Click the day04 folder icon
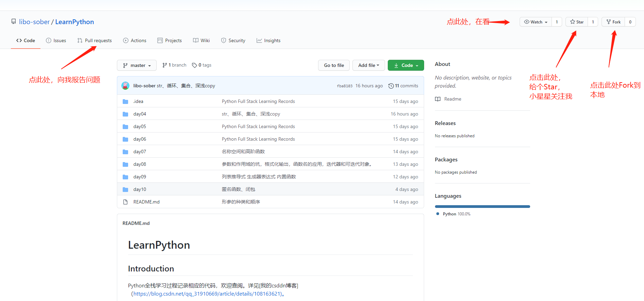The width and height of the screenshot is (644, 301). 125,114
